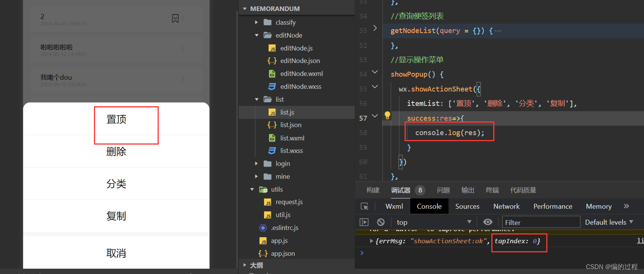
Task: Expand the 大纲 outline section
Action: coord(245,265)
